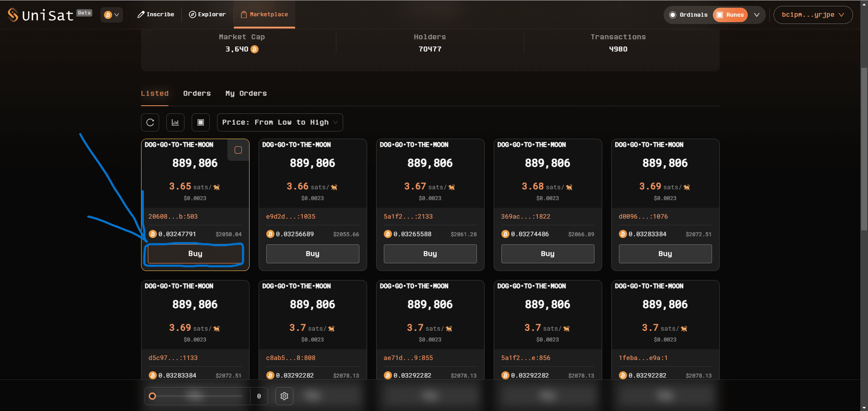Open the 369ac...:1822 rune ID link
Screen dimensions: 868x411
(x=525, y=217)
